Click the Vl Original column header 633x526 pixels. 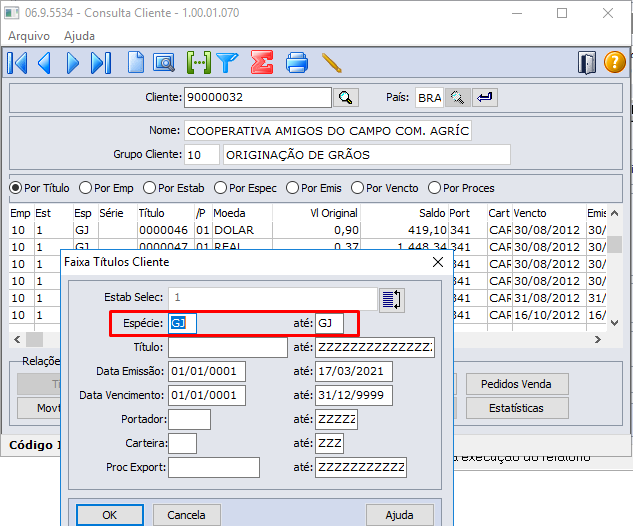334,213
